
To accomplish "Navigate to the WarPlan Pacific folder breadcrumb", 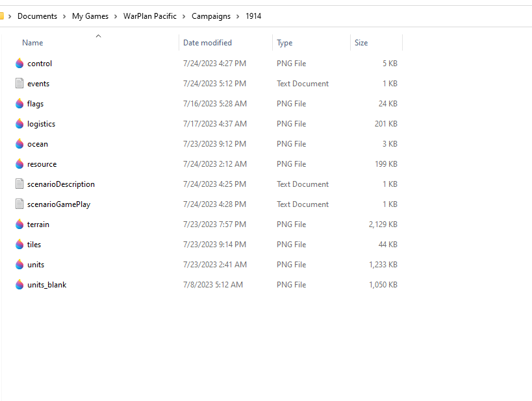I will pos(150,16).
